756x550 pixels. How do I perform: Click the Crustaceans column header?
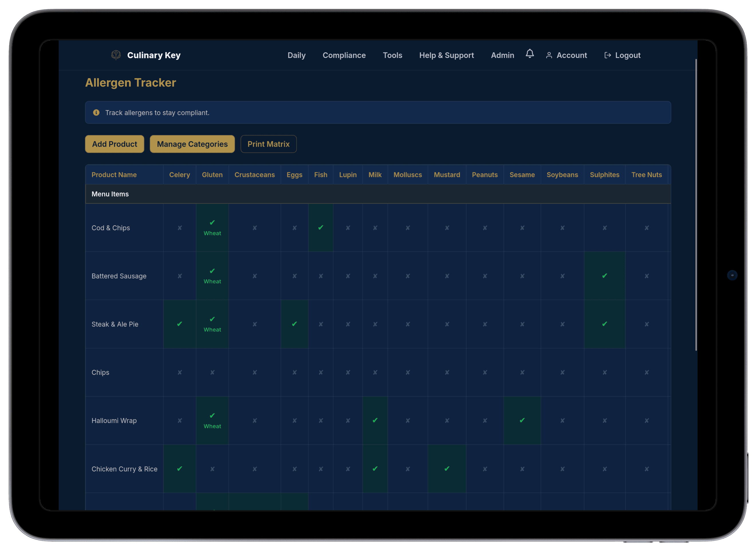pyautogui.click(x=255, y=175)
